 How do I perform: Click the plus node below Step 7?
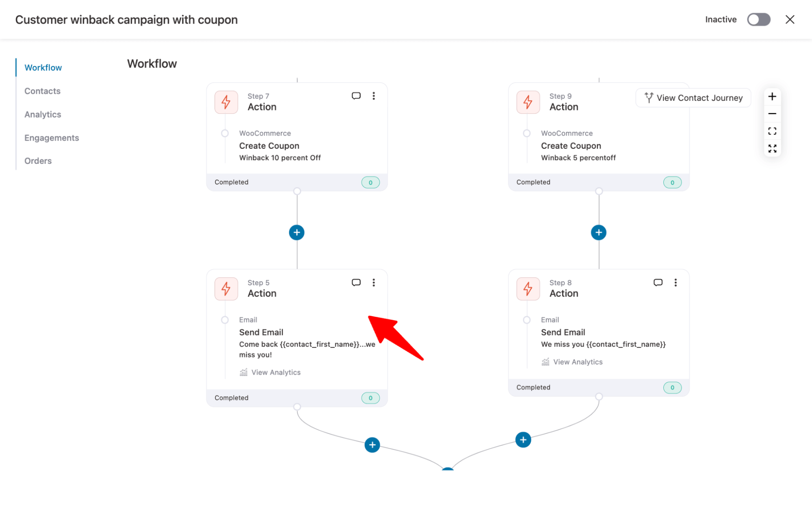[296, 232]
